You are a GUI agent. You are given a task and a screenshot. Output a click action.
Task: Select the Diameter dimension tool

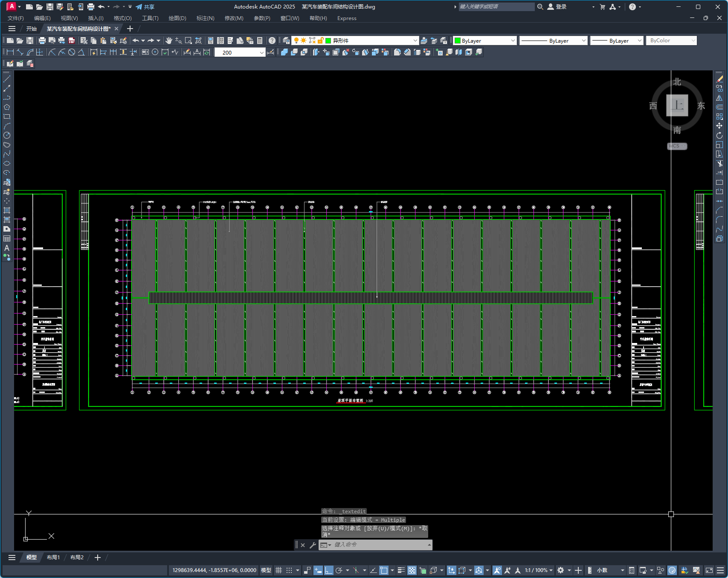click(72, 52)
